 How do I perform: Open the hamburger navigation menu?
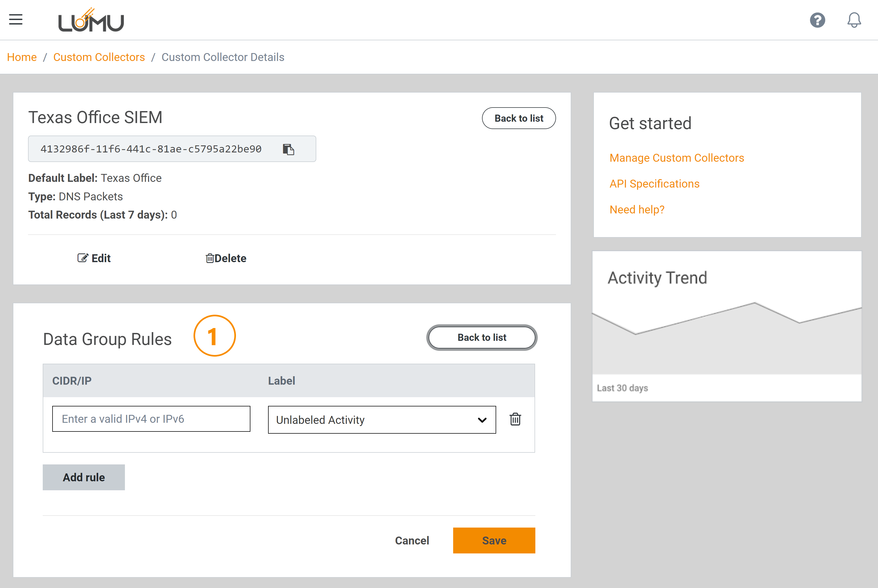(16, 19)
